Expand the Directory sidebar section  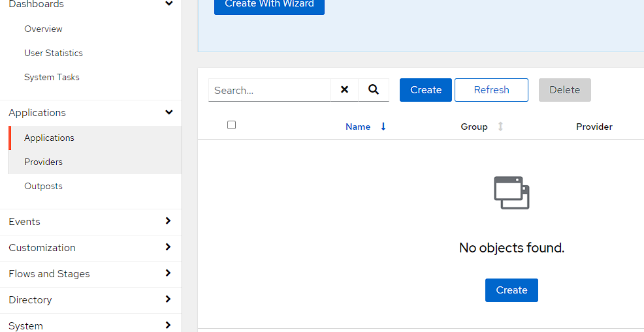click(168, 299)
